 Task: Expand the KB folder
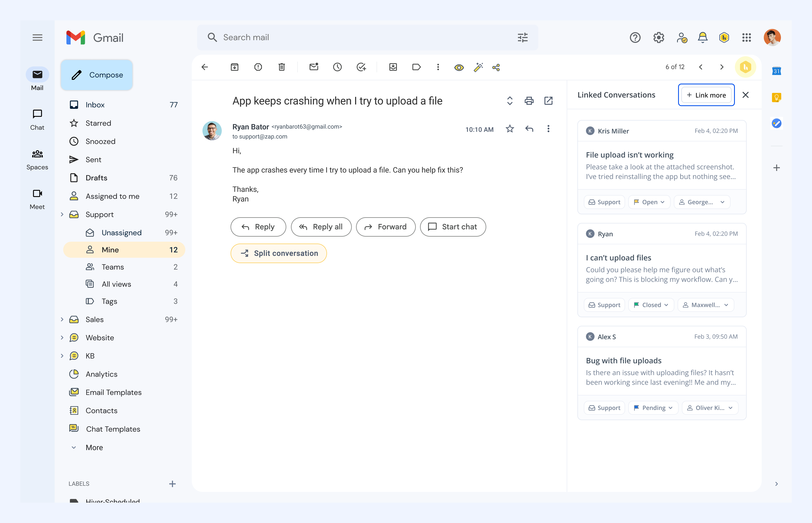[62, 356]
